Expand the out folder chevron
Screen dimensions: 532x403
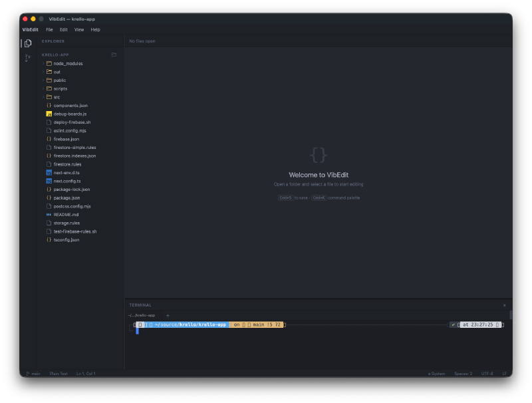(x=43, y=72)
